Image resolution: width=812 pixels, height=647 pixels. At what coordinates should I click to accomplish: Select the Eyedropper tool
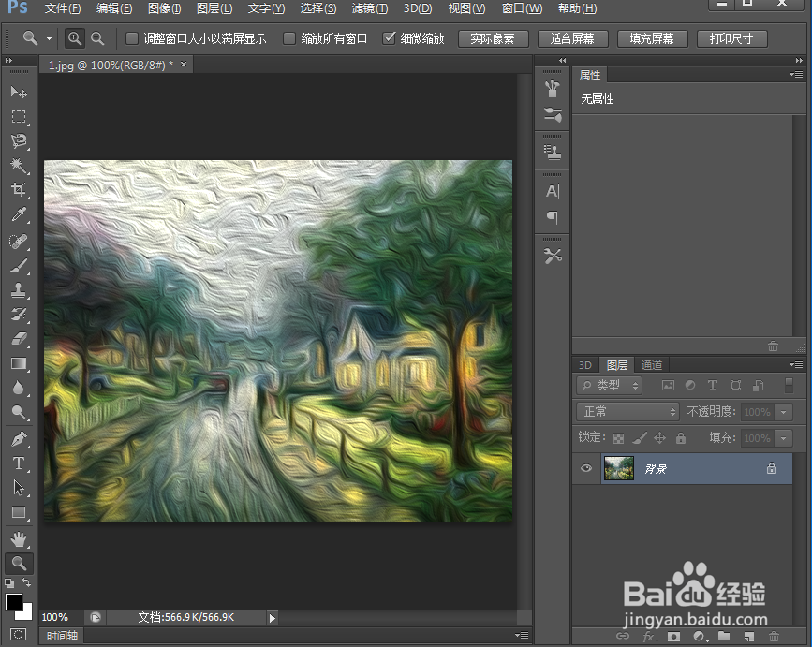click(x=19, y=213)
